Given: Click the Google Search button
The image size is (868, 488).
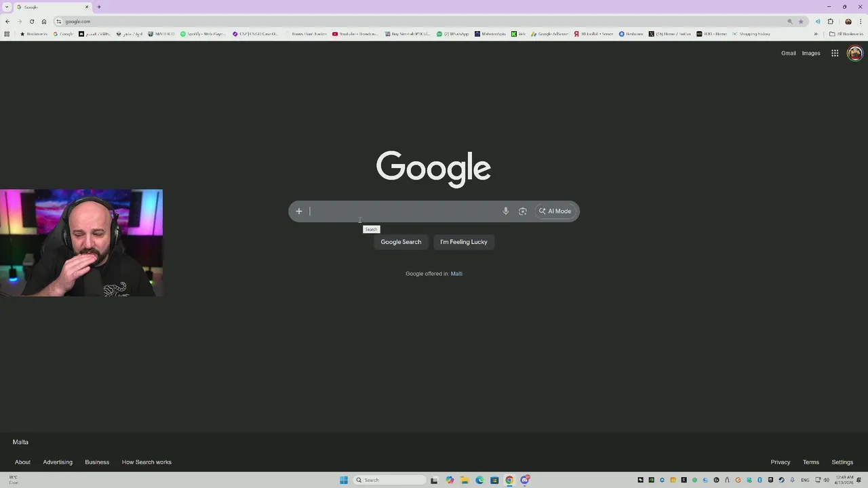Looking at the screenshot, I should [x=401, y=242].
